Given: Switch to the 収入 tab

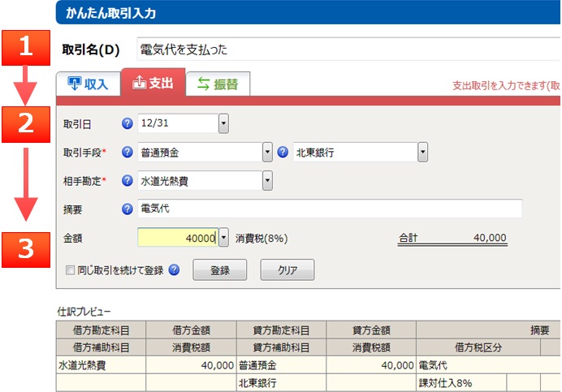Looking at the screenshot, I should (88, 84).
